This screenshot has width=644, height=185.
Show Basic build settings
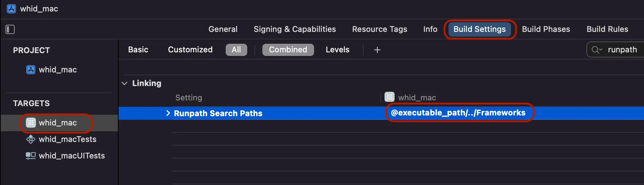(138, 50)
